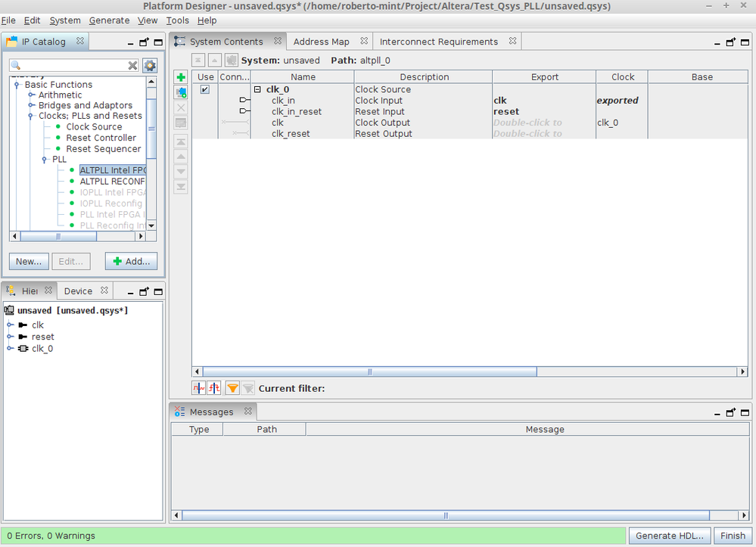This screenshot has height=547, width=756.
Task: Click the move-down arrow icon
Action: point(181,172)
